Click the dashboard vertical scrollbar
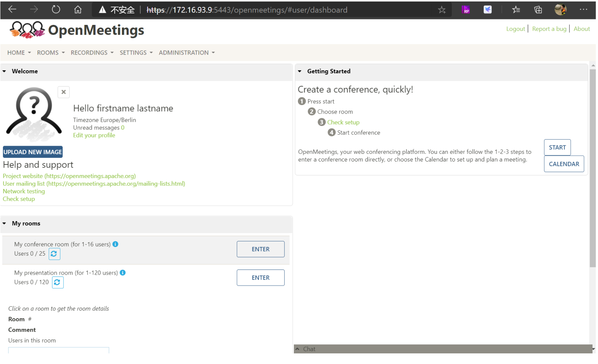Image resolution: width=598 pixels, height=364 pixels. coord(593,168)
